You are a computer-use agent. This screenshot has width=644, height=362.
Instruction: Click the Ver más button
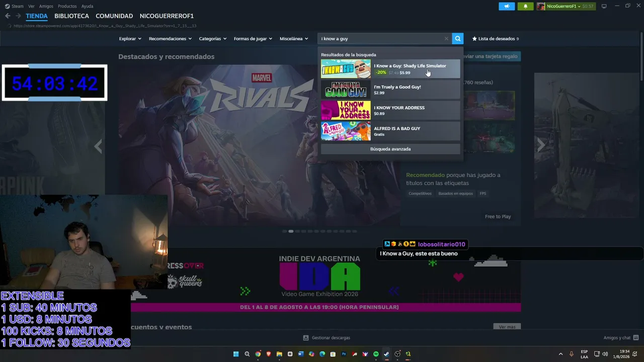507,327
